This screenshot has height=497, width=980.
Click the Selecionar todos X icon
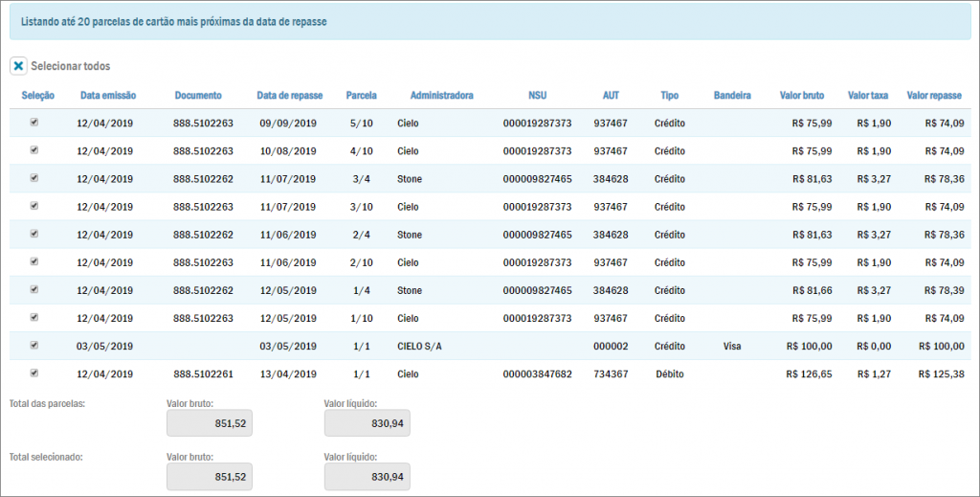click(x=18, y=66)
